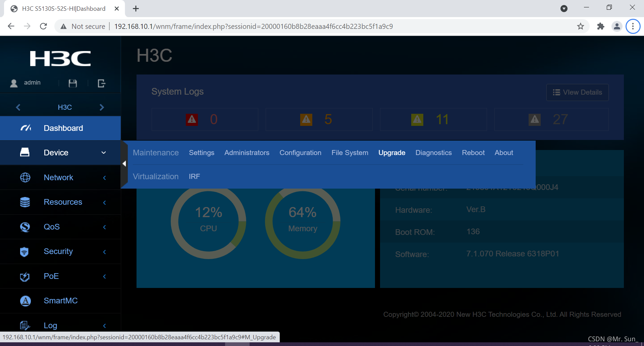Open View Details for System Logs
Viewport: 644px width, 346px height.
[x=577, y=92]
